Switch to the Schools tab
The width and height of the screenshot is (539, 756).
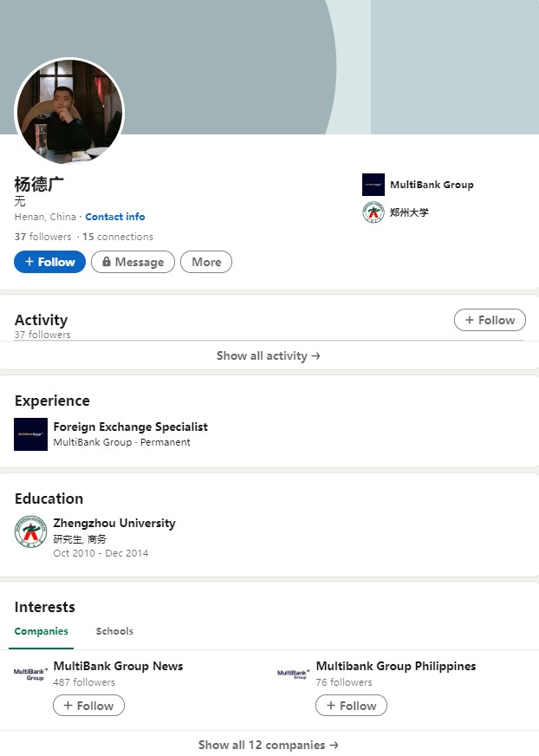click(x=114, y=631)
